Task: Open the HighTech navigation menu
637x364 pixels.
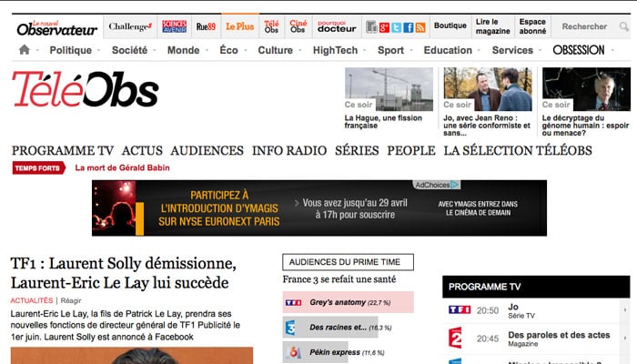Action: 335,51
